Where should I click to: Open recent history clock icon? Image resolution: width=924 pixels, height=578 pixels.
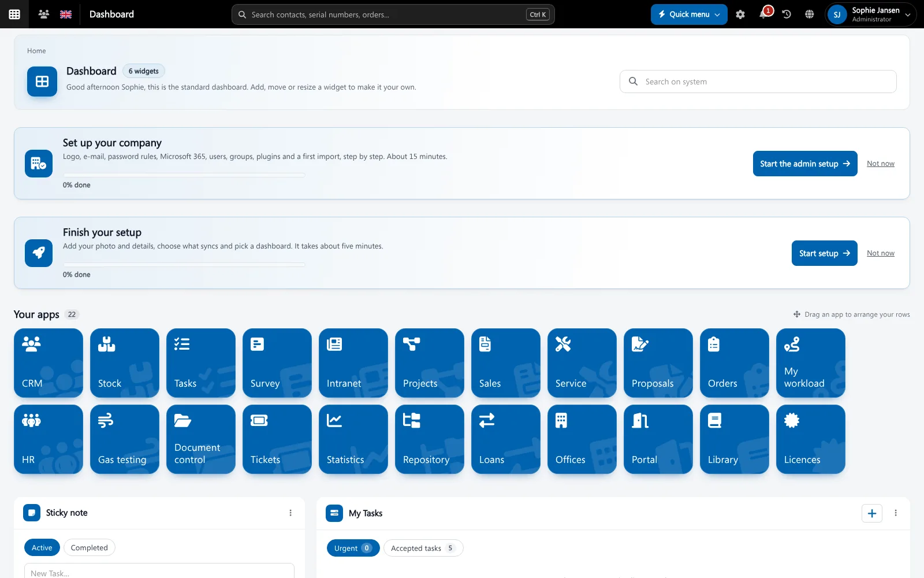[787, 14]
